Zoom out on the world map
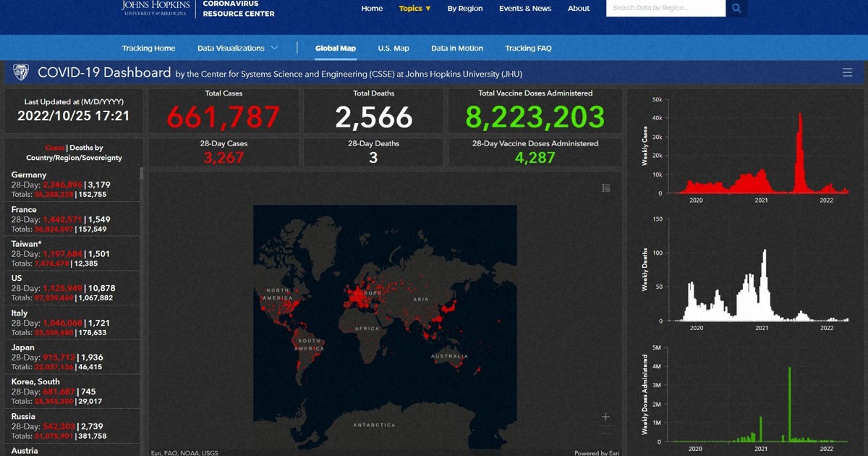This screenshot has width=868, height=456. [606, 434]
